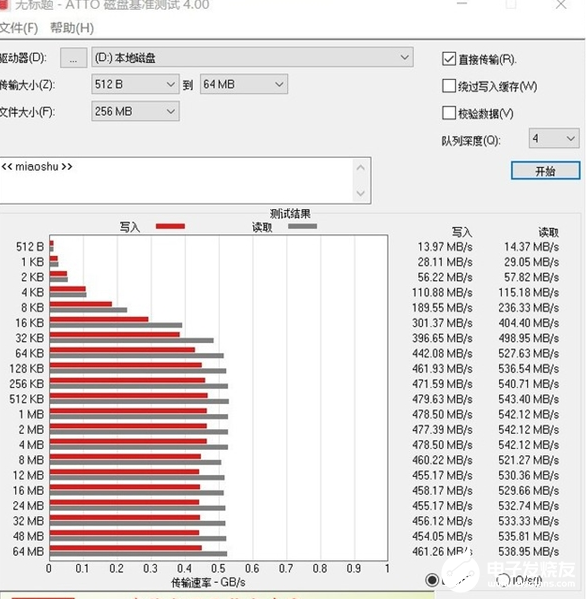Click the 543.40 MB/s read value
The image size is (586, 599).
(x=529, y=399)
